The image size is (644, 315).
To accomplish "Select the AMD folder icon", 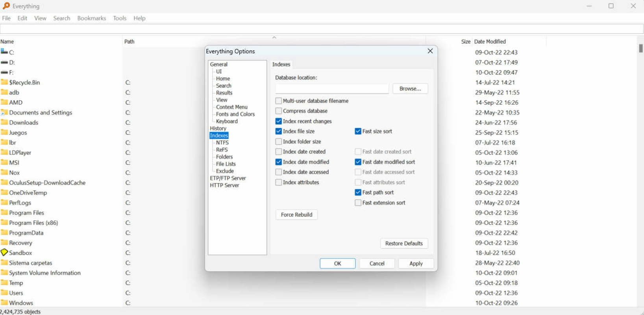I will pos(4,102).
